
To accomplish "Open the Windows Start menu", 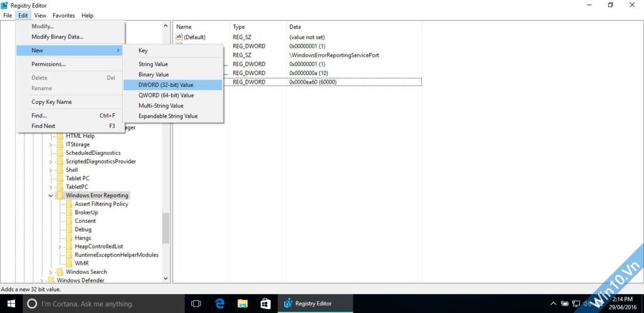I will point(11,304).
